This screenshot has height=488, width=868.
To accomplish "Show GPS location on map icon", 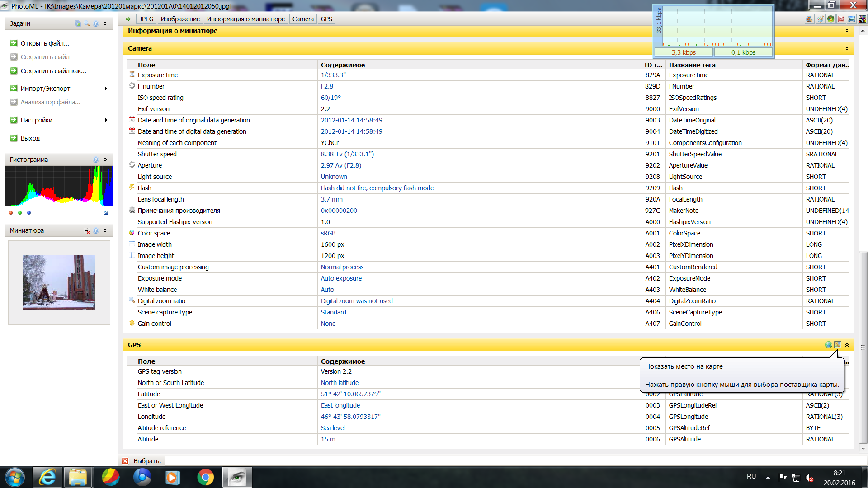I will [x=838, y=345].
